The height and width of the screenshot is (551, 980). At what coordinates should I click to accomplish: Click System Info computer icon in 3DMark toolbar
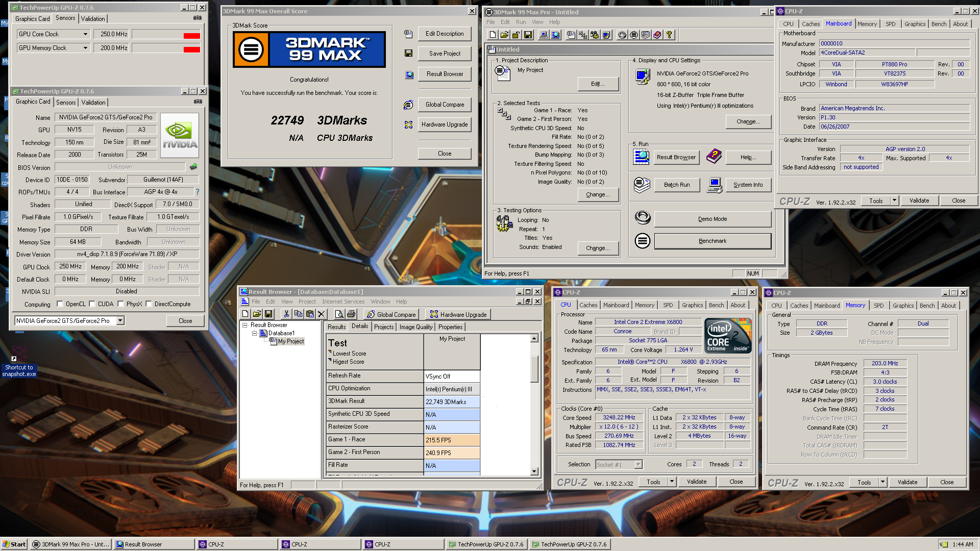(544, 35)
